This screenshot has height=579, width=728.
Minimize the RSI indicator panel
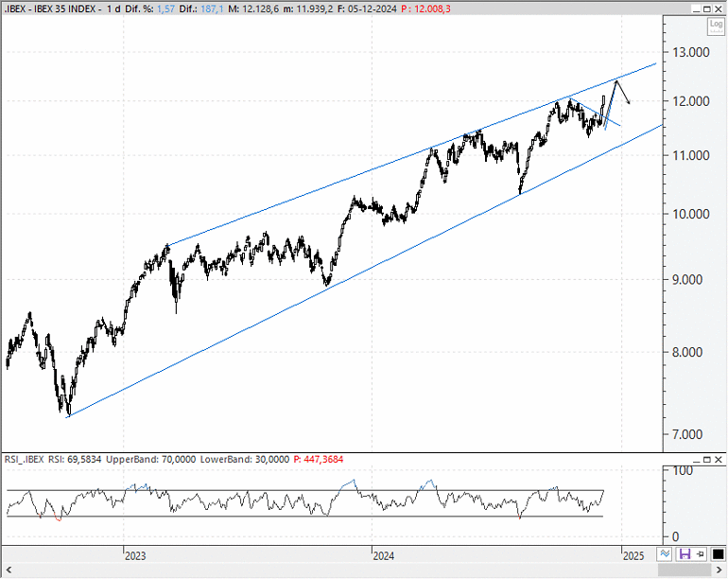coord(696,460)
